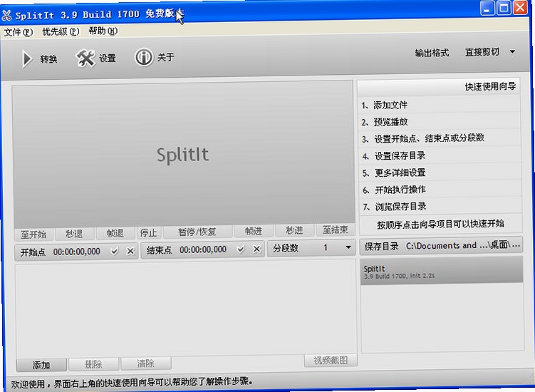Confirm 结束点 with its checkmark icon

(241, 249)
